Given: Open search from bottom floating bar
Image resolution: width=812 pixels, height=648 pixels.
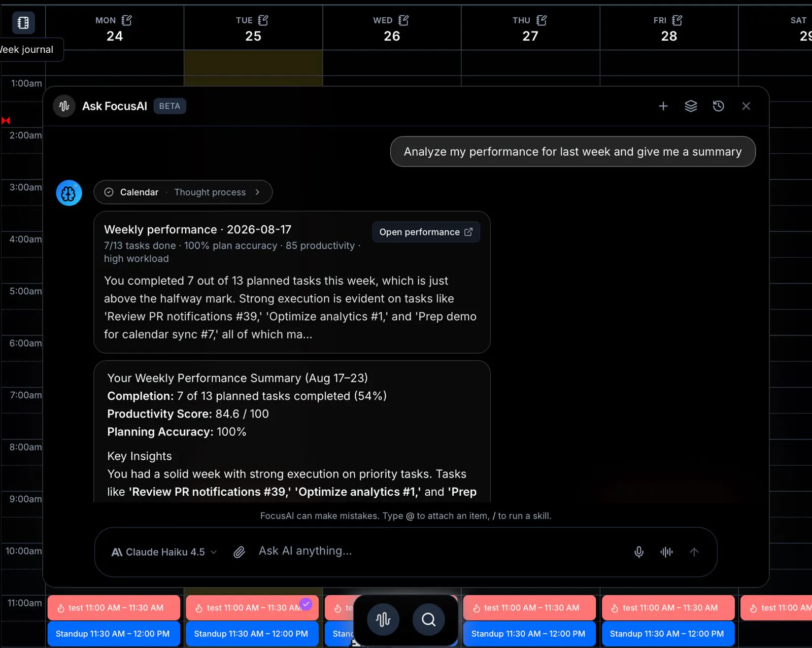Looking at the screenshot, I should (429, 620).
